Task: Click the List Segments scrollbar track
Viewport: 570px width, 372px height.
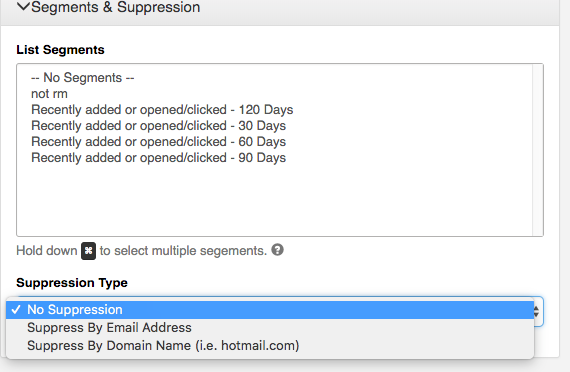Action: [537, 150]
